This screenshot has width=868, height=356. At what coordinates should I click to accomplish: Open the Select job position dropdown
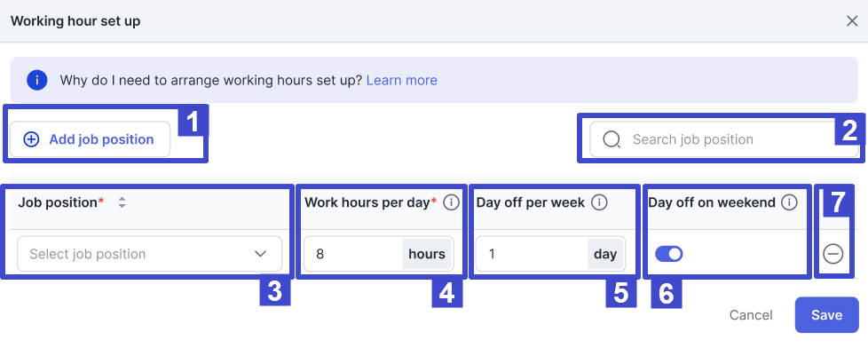[149, 254]
